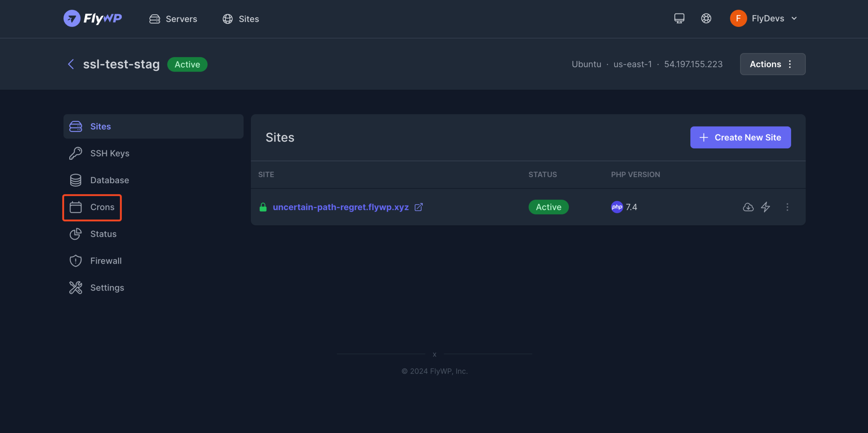Open the help lifebuoy icon
Viewport: 868px width, 433px height.
[706, 18]
